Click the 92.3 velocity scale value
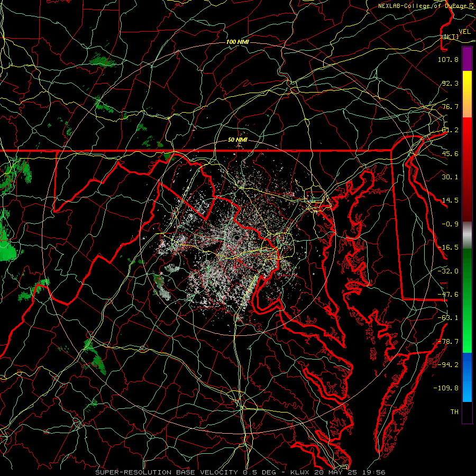 coord(450,83)
